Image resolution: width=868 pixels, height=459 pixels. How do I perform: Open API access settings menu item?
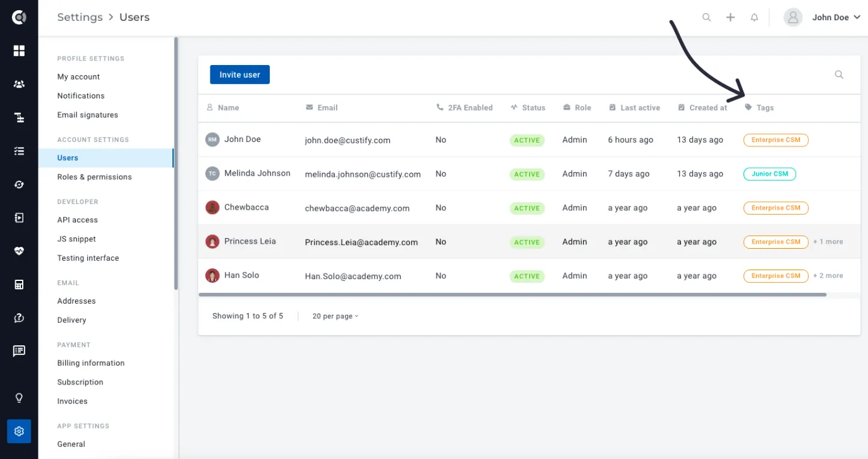[78, 220]
